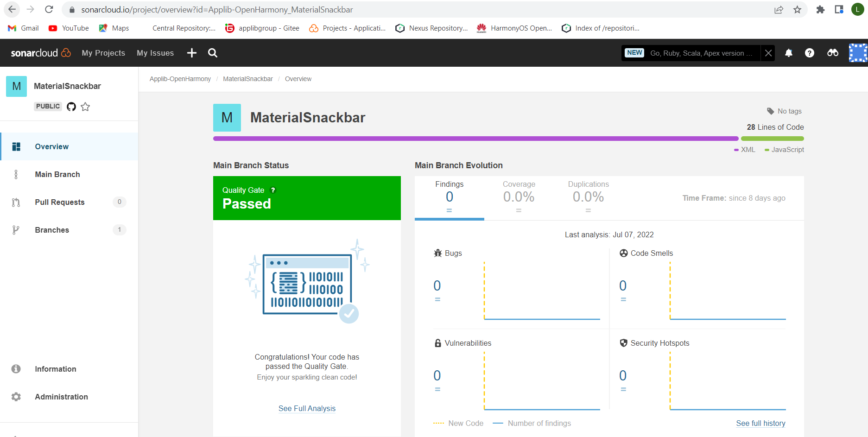868x437 pixels.
Task: Select the Duplications tab
Action: coord(589,198)
